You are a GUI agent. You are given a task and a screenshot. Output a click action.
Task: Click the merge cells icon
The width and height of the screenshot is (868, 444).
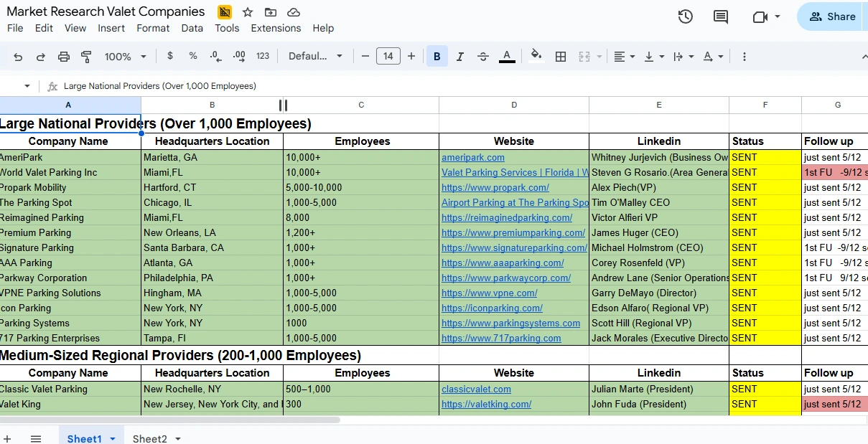click(x=584, y=57)
